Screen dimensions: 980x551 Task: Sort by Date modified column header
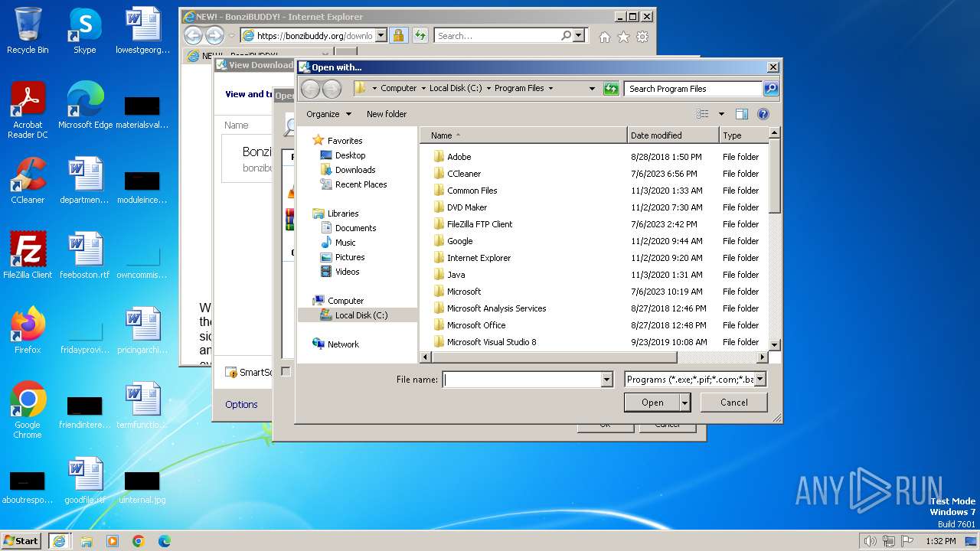[673, 135]
